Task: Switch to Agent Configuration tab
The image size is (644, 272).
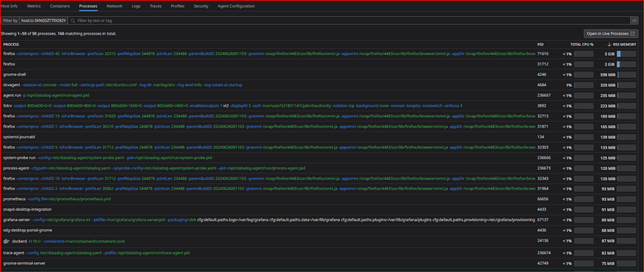Action: pos(236,6)
